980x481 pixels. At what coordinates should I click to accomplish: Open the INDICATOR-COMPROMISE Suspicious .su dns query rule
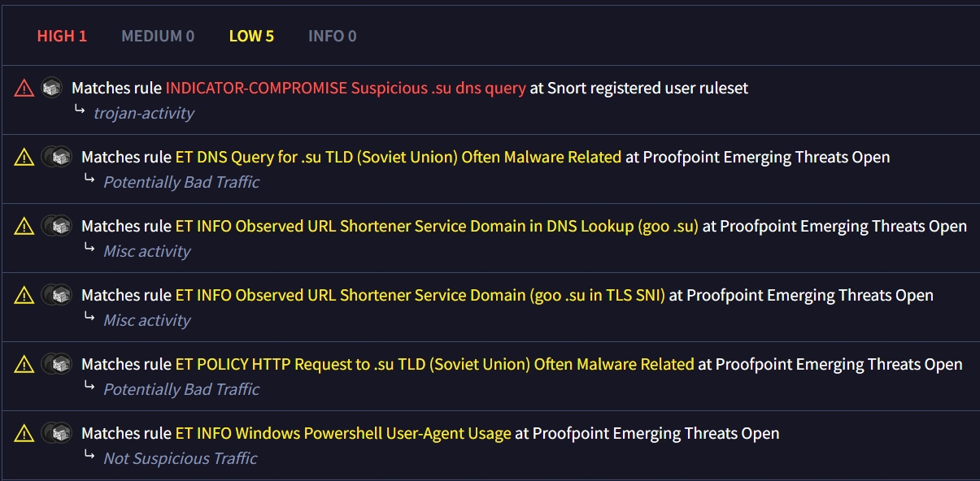click(346, 88)
